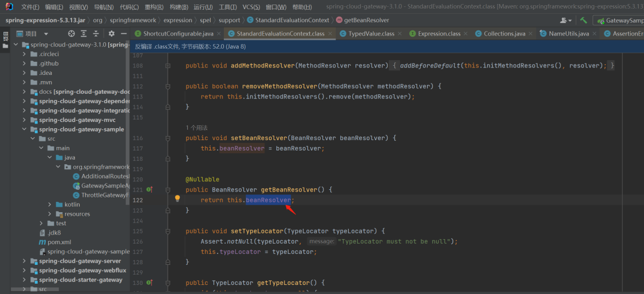Click the 1 个用法 usages hint
The width and height of the screenshot is (644, 294).
pos(196,128)
